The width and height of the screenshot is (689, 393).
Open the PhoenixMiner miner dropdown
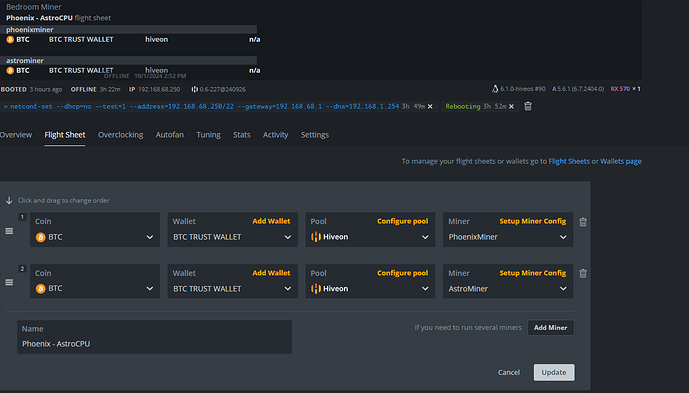[x=508, y=237]
